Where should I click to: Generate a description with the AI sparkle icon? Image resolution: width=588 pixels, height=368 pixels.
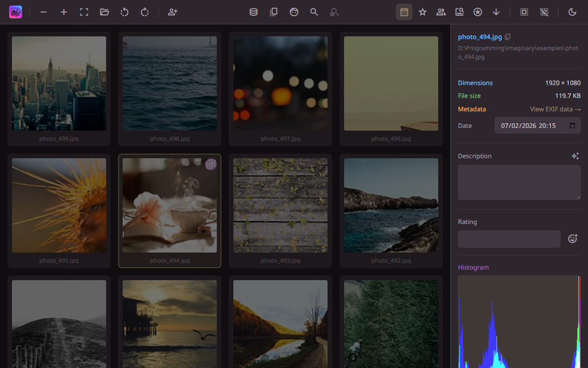coord(576,156)
